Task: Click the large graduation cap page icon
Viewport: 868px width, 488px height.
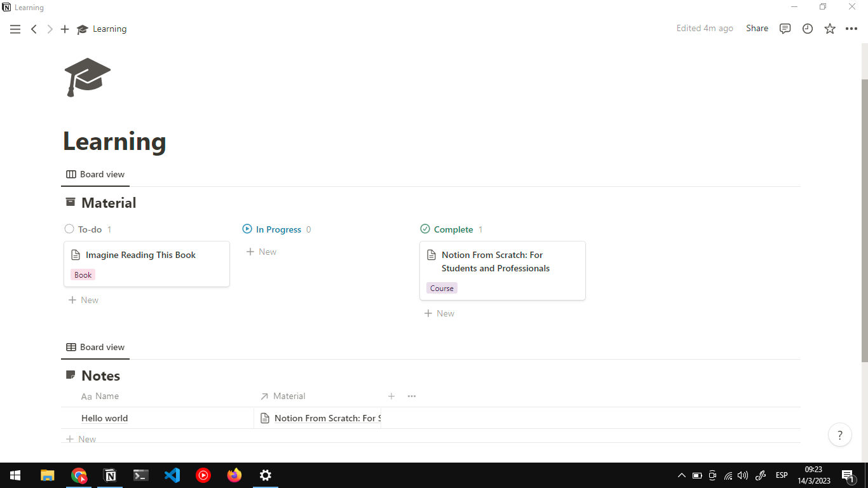Action: 88,77
